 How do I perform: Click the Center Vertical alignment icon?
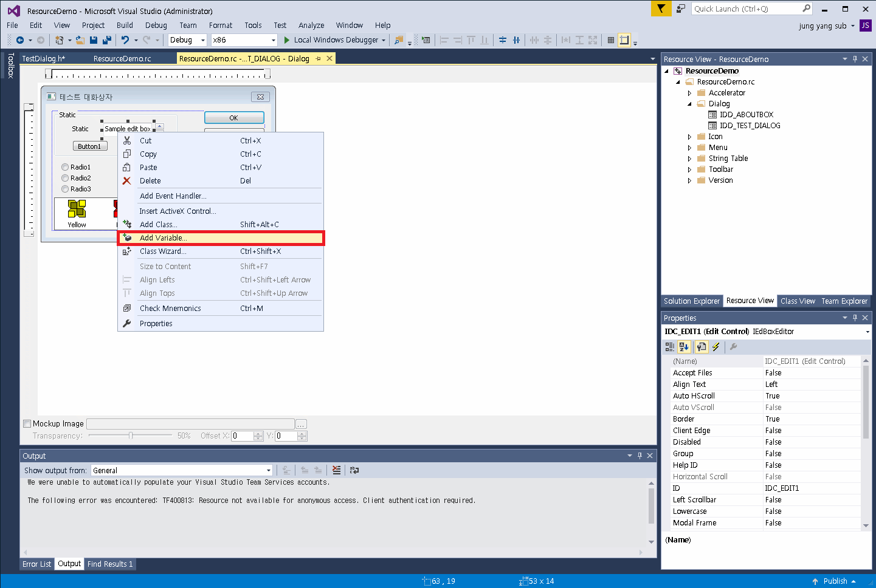503,40
